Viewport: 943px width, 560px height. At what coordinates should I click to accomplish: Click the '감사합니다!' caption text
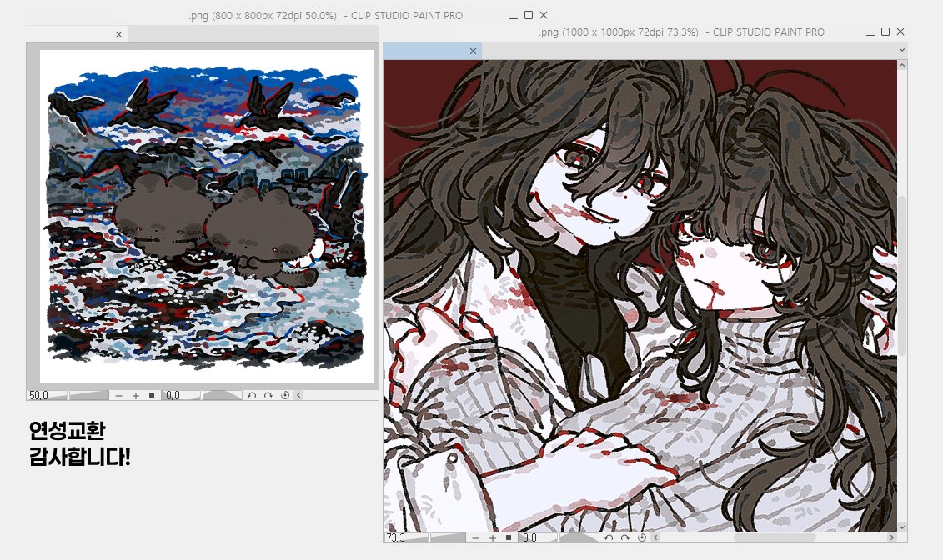[x=79, y=457]
